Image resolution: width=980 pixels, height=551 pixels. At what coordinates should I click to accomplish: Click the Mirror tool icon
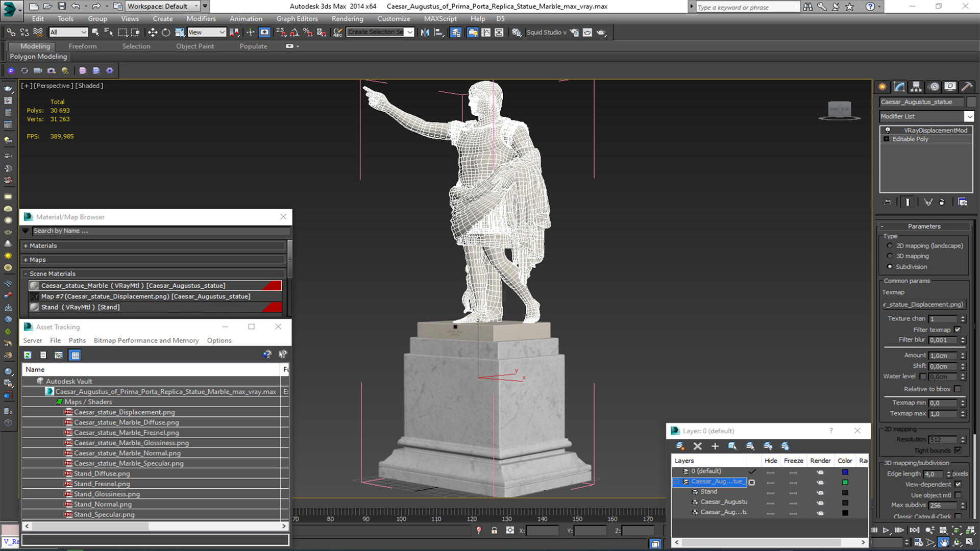click(x=425, y=32)
